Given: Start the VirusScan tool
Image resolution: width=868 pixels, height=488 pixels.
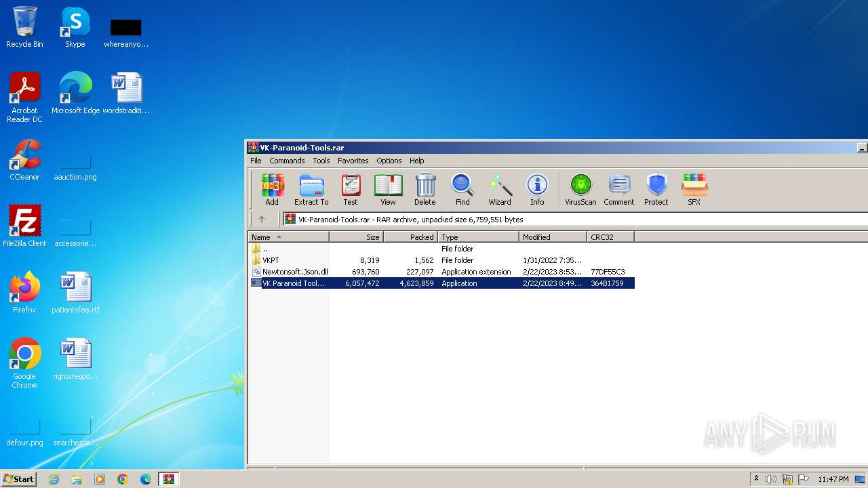Looking at the screenshot, I should pyautogui.click(x=580, y=189).
